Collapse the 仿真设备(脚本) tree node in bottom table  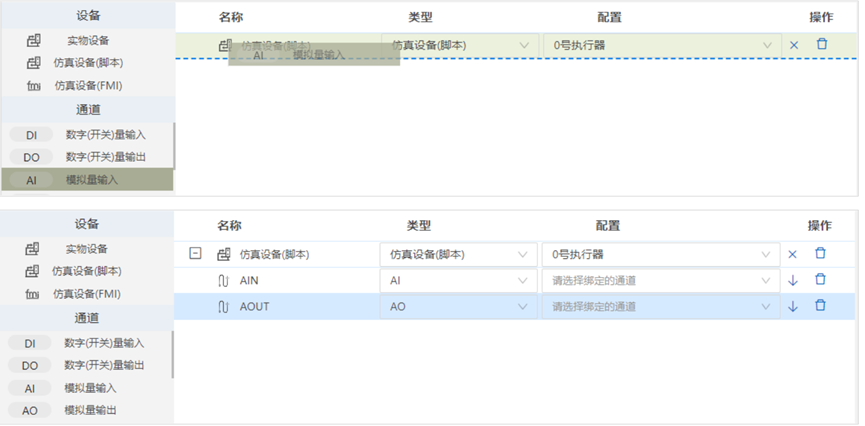tap(195, 254)
